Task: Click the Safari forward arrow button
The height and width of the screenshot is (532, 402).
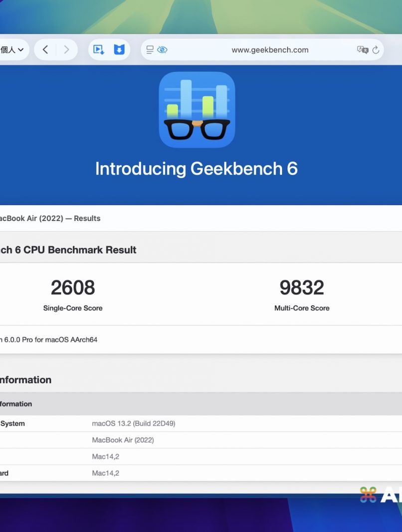Action: click(66, 50)
